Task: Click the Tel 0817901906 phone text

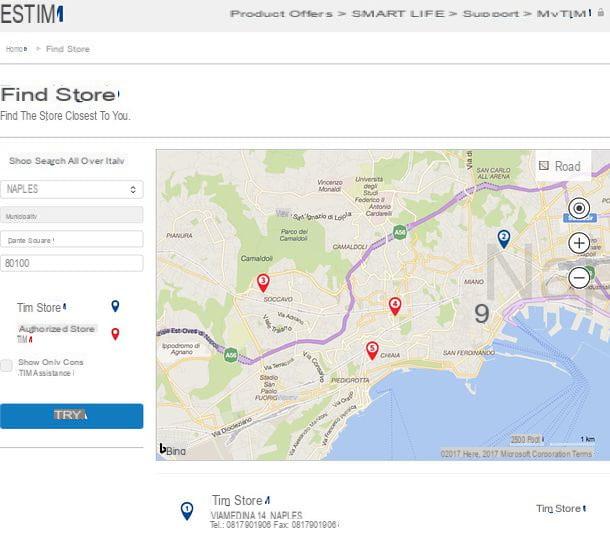Action: [x=240, y=525]
